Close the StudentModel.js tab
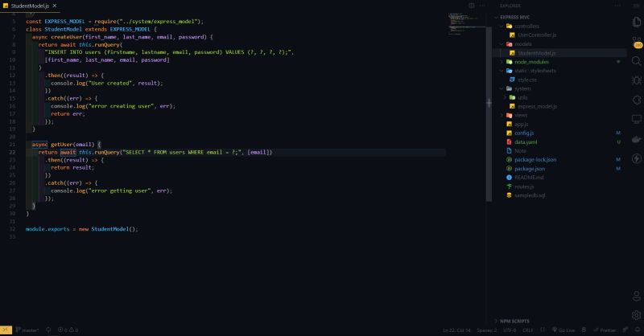The width and height of the screenshot is (644, 336). 55,6
